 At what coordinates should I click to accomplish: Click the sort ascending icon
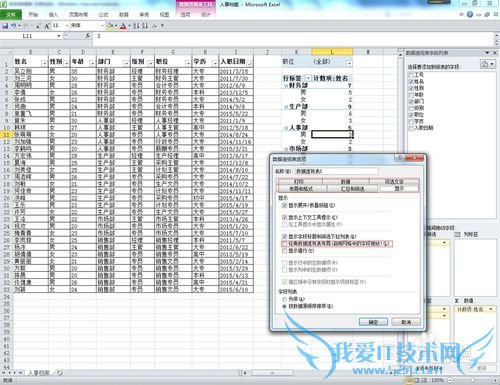coord(136,26)
